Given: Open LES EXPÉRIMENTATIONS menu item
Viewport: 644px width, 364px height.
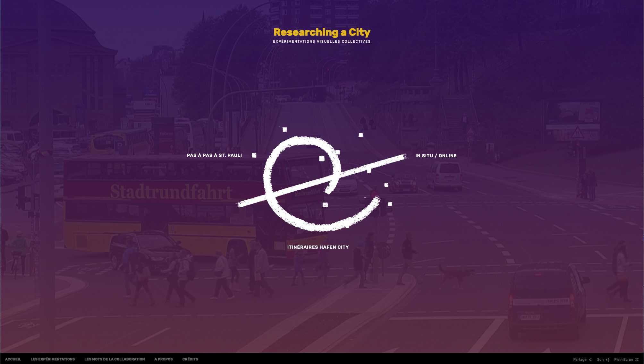Looking at the screenshot, I should pos(53,359).
